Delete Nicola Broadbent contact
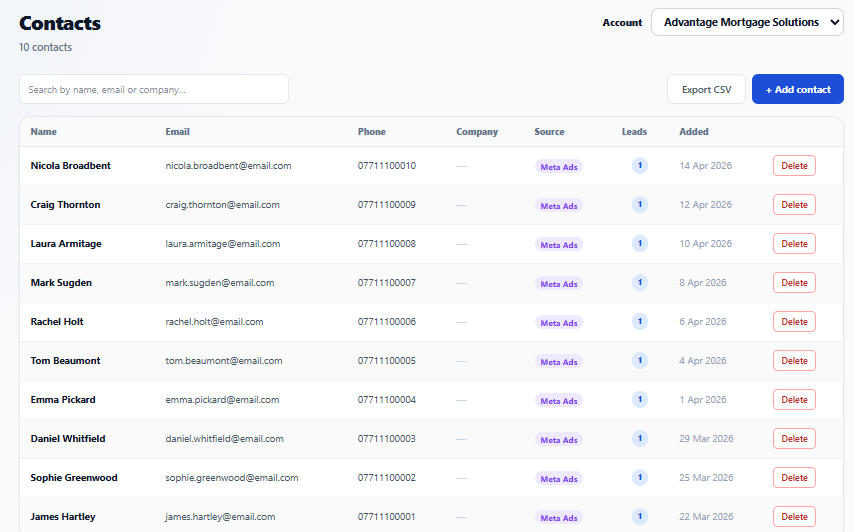854x532 pixels. point(794,166)
